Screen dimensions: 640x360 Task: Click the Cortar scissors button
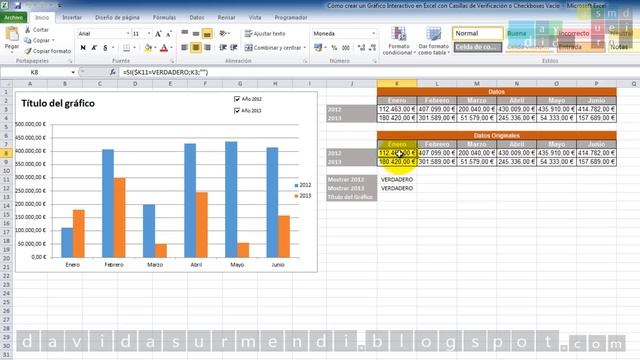point(36,30)
